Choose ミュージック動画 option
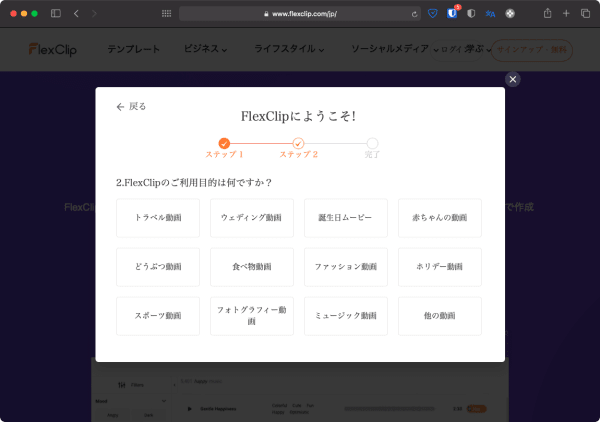 point(346,316)
